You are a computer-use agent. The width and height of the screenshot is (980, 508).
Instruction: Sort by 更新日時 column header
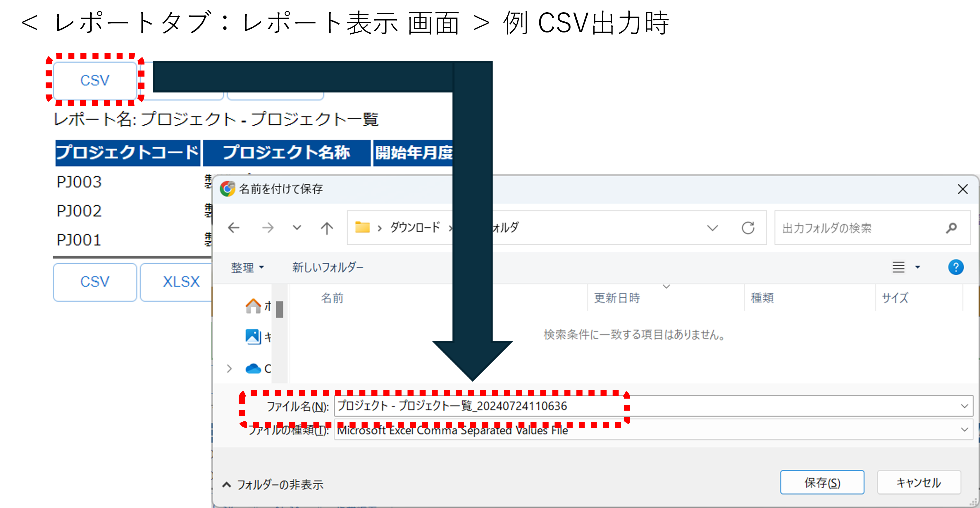[x=617, y=298]
